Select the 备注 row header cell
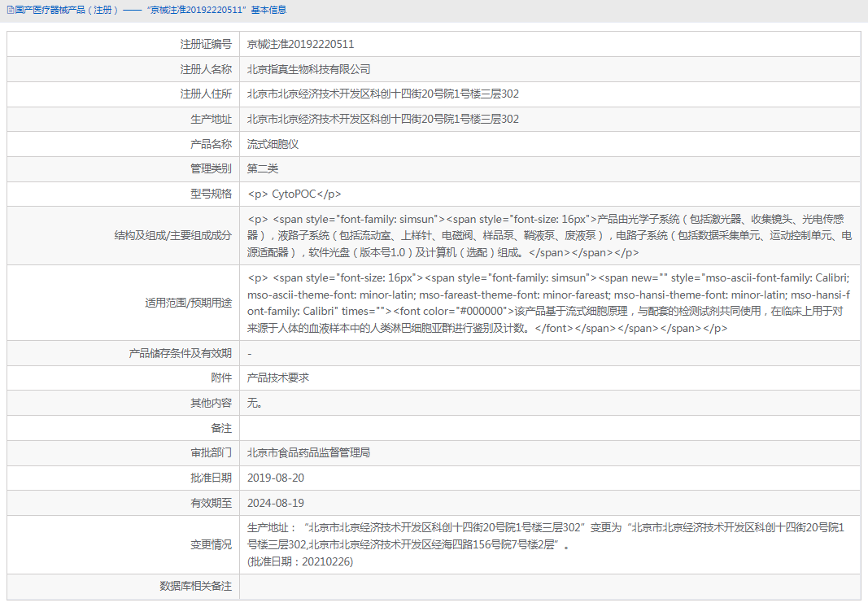 (x=220, y=428)
